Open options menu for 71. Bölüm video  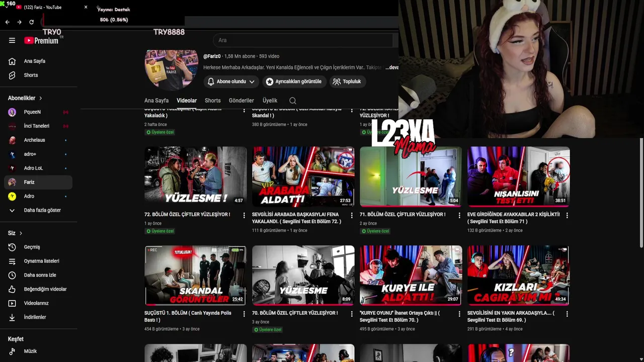click(459, 215)
